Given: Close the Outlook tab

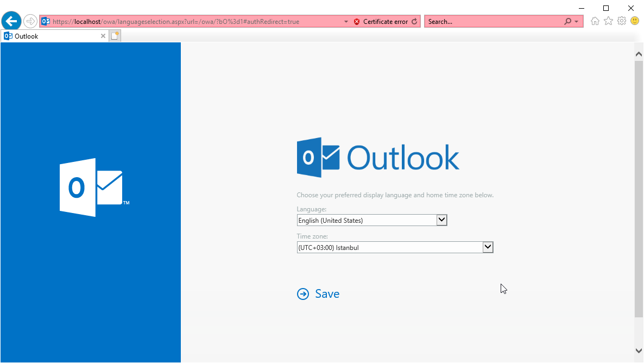Looking at the screenshot, I should (103, 36).
